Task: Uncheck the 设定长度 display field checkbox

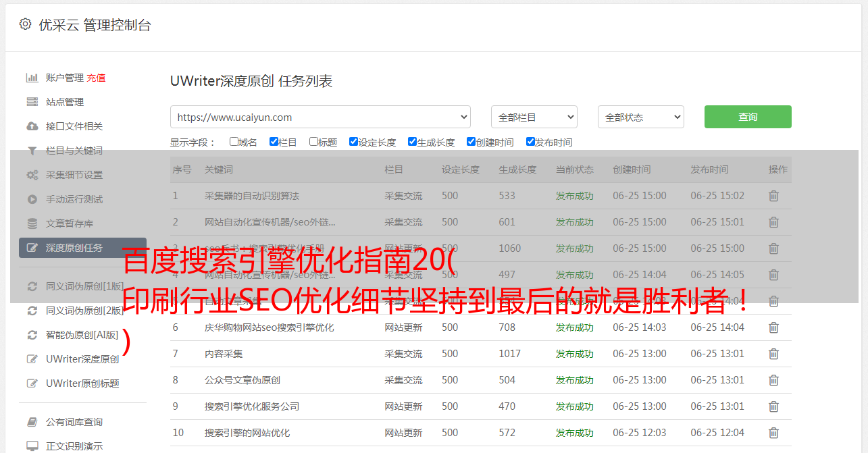Action: [353, 142]
